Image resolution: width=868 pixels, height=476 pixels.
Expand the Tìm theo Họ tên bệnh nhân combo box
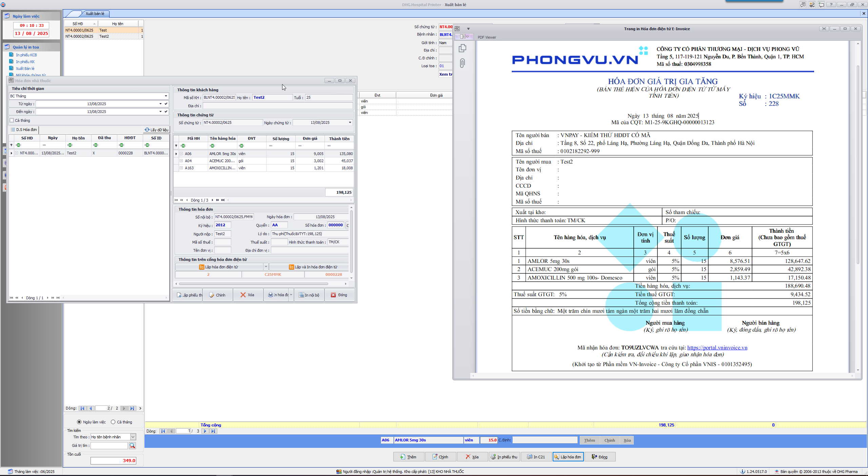pyautogui.click(x=133, y=437)
